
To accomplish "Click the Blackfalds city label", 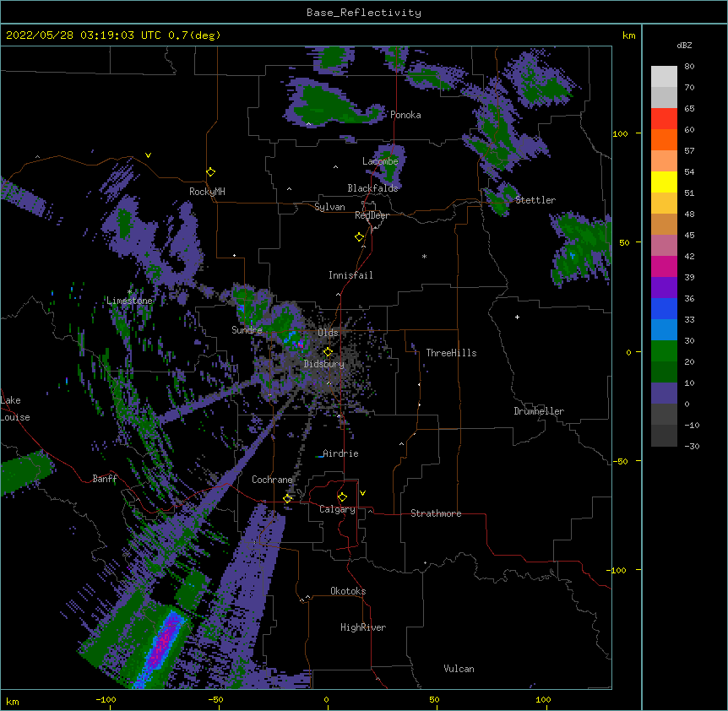I will [372, 188].
